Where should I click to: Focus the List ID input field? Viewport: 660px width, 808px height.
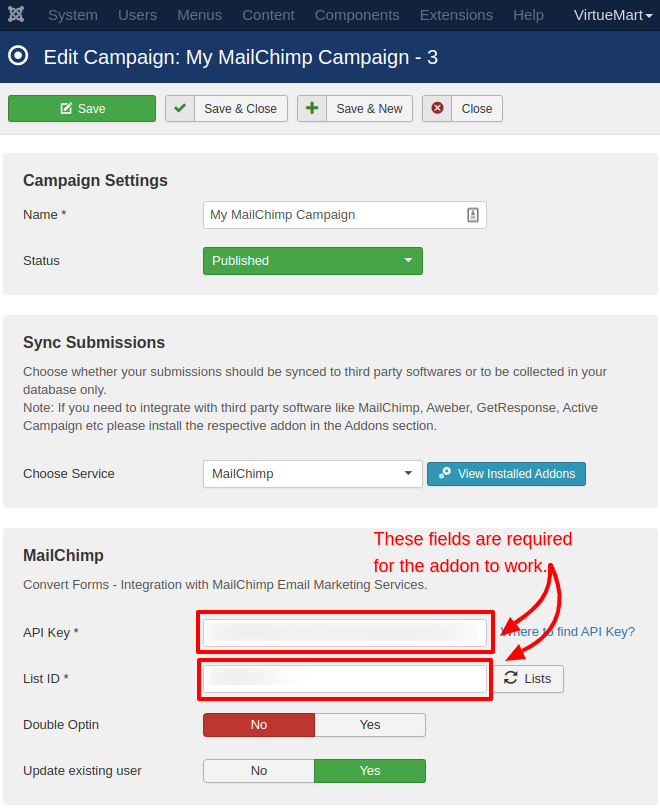[x=345, y=679]
